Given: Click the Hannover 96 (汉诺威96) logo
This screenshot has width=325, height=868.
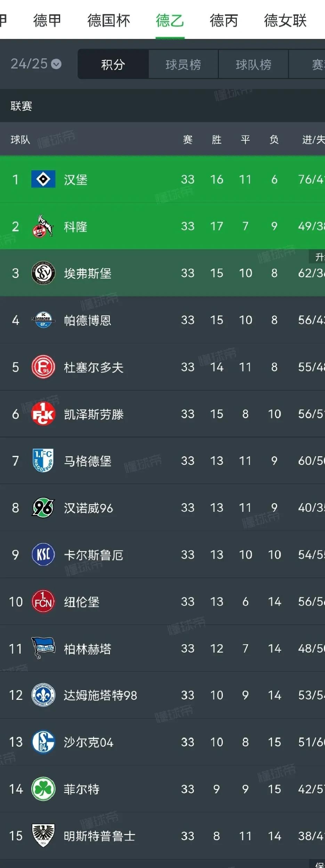Looking at the screenshot, I should click(43, 508).
